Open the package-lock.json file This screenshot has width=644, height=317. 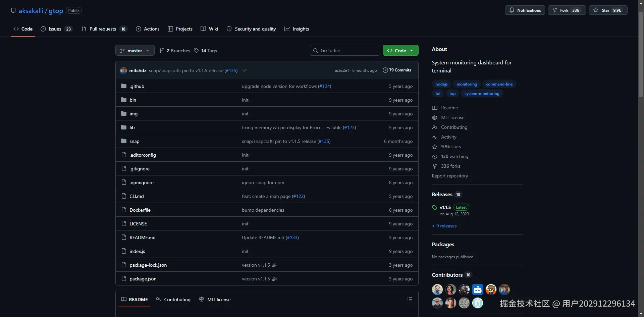(148, 265)
